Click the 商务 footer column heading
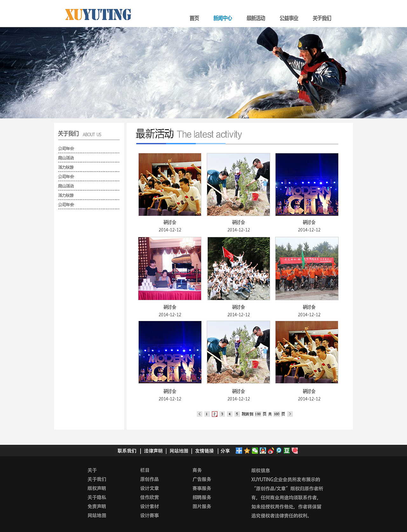The width and height of the screenshot is (407, 532). [x=197, y=470]
